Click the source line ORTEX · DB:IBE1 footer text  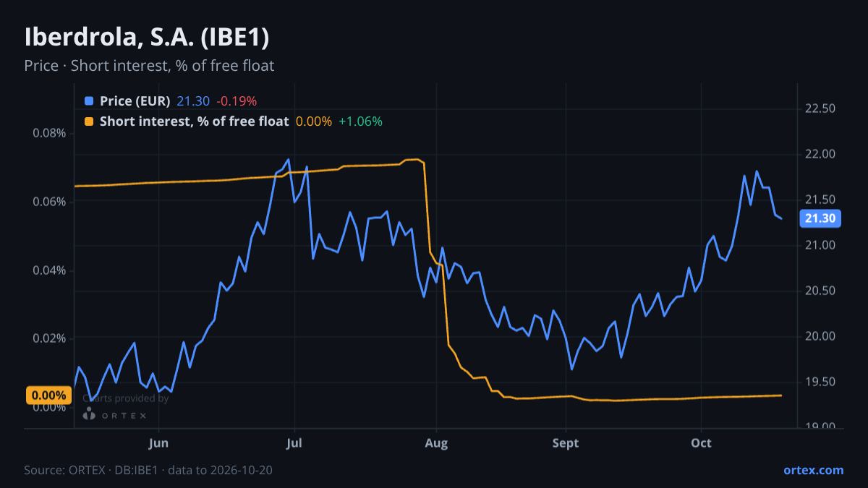click(x=148, y=470)
